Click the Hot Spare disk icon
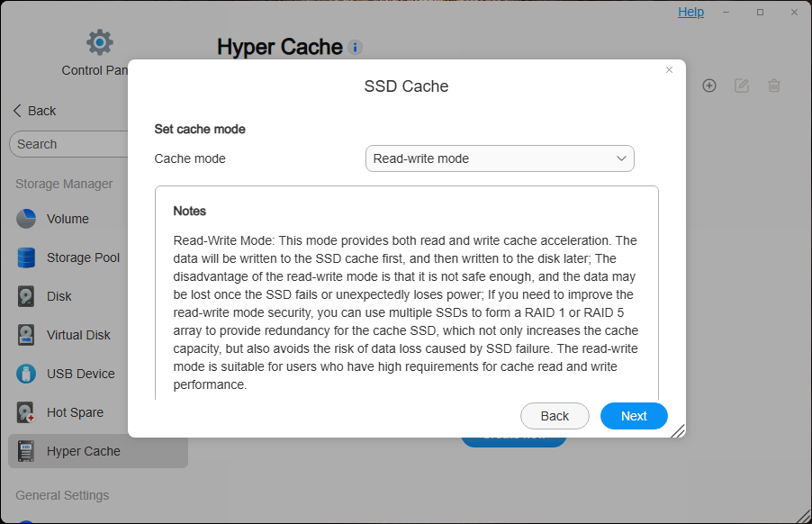The height and width of the screenshot is (524, 812). pos(27,412)
